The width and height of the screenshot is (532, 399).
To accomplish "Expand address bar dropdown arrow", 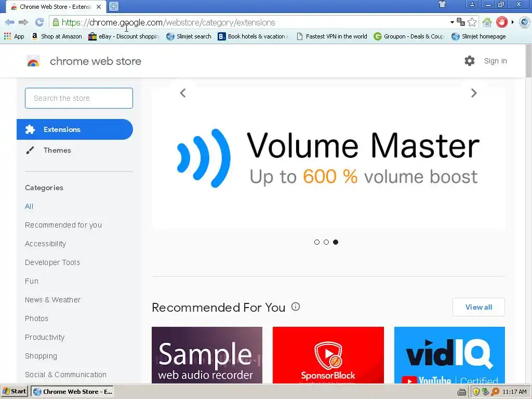I will point(452,22).
